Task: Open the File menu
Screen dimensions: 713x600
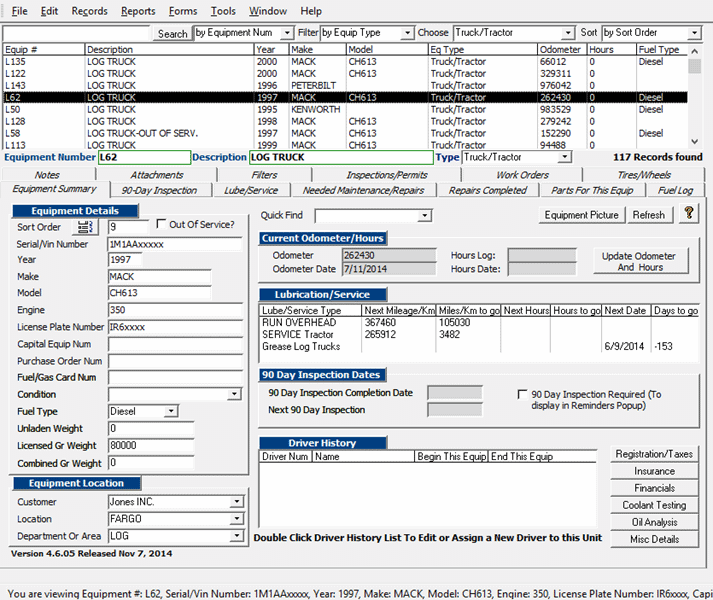Action: tap(19, 11)
